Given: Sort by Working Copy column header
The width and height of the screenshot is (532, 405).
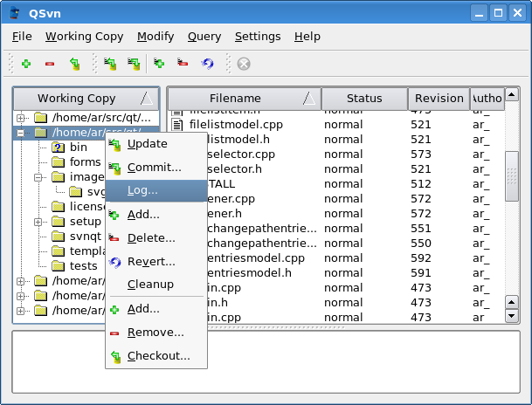Looking at the screenshot, I should (86, 99).
